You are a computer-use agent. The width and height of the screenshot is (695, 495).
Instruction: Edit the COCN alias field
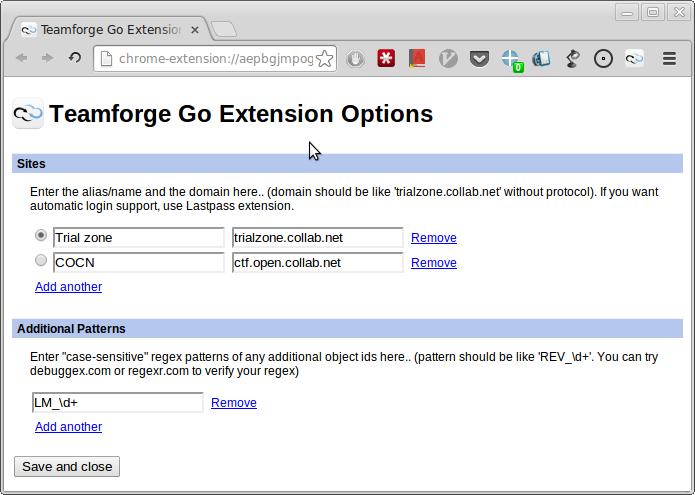pos(139,262)
